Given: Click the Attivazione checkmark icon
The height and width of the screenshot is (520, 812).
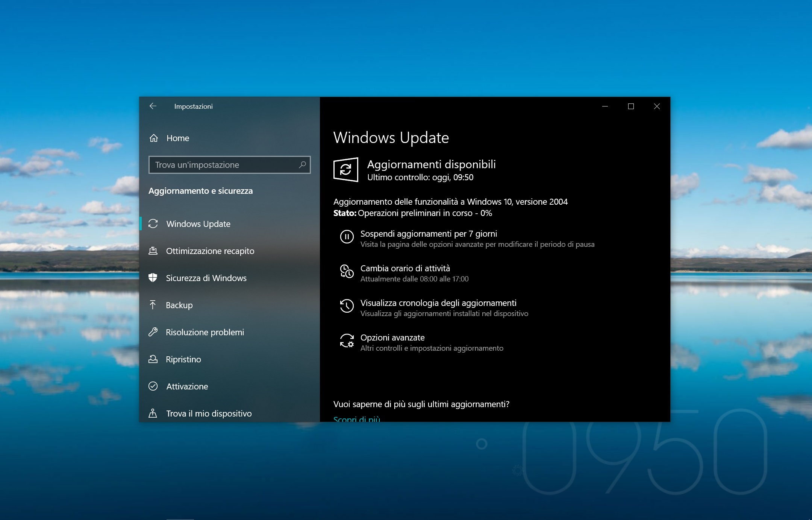Looking at the screenshot, I should pyautogui.click(x=153, y=386).
